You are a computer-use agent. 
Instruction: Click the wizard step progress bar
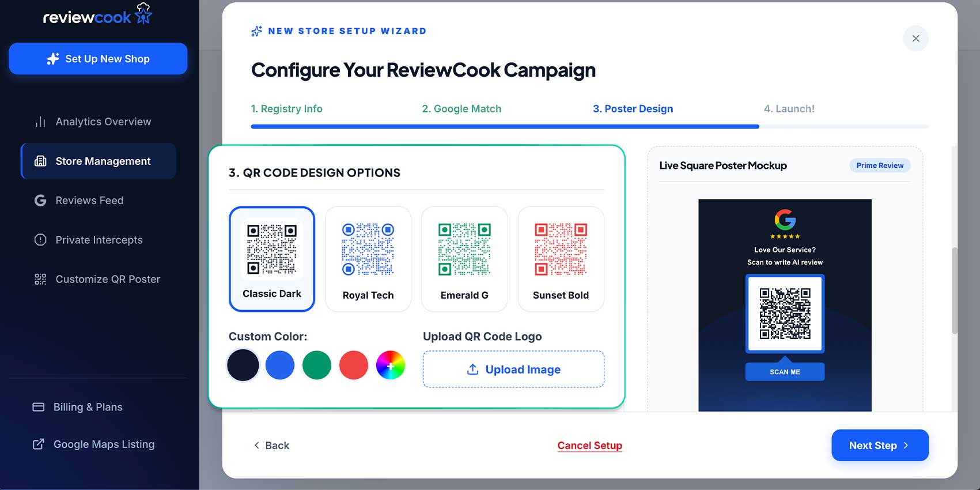(x=589, y=126)
